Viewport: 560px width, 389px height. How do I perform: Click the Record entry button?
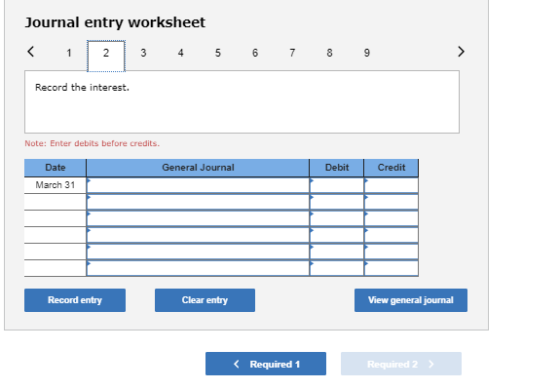click(x=75, y=300)
